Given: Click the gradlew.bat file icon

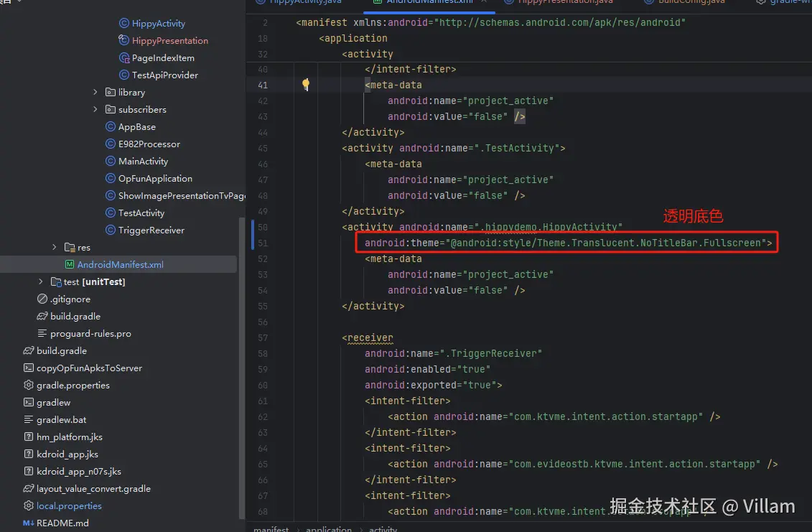Looking at the screenshot, I should point(29,419).
